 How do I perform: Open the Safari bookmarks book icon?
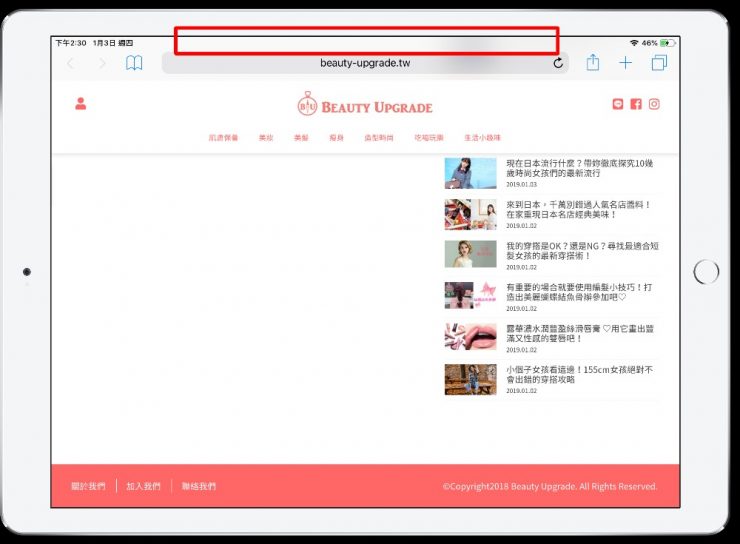(x=134, y=63)
